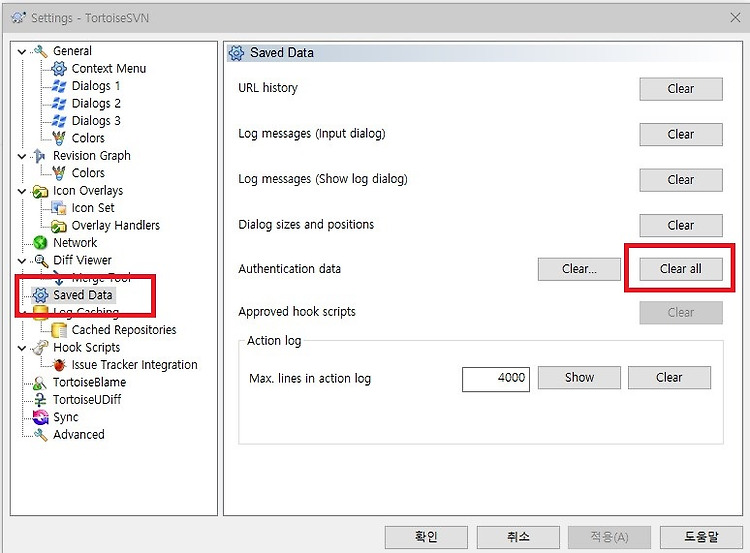This screenshot has width=750, height=553.
Task: Click the 확인 (OK) button
Action: (426, 537)
